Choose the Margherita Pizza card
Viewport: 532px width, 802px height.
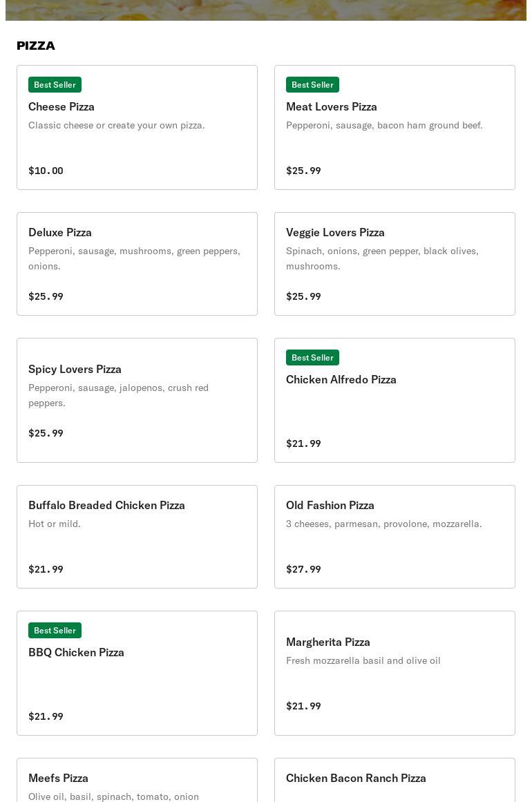click(395, 674)
